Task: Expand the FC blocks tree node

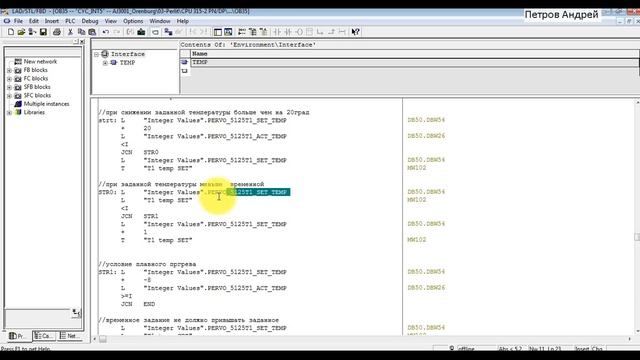Action: tap(9, 79)
